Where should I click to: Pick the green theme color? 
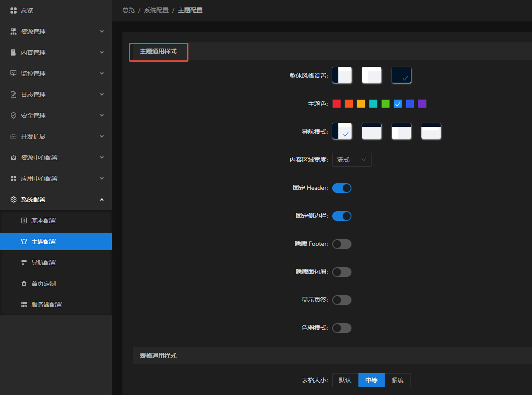click(x=386, y=104)
